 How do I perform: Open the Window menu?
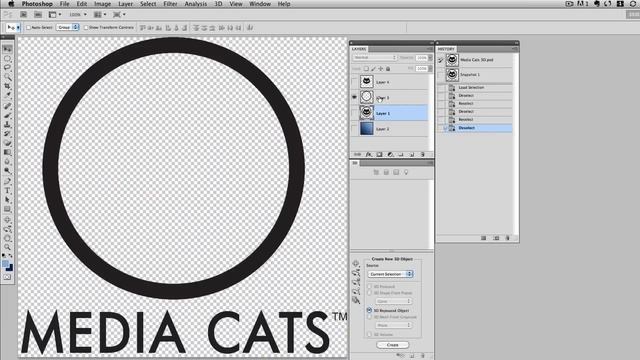260,4
